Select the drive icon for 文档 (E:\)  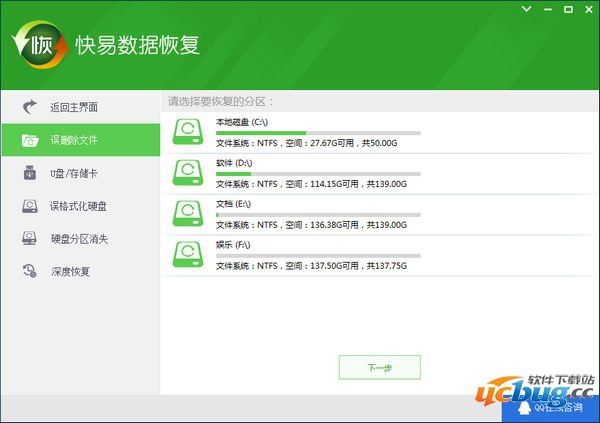tap(188, 214)
